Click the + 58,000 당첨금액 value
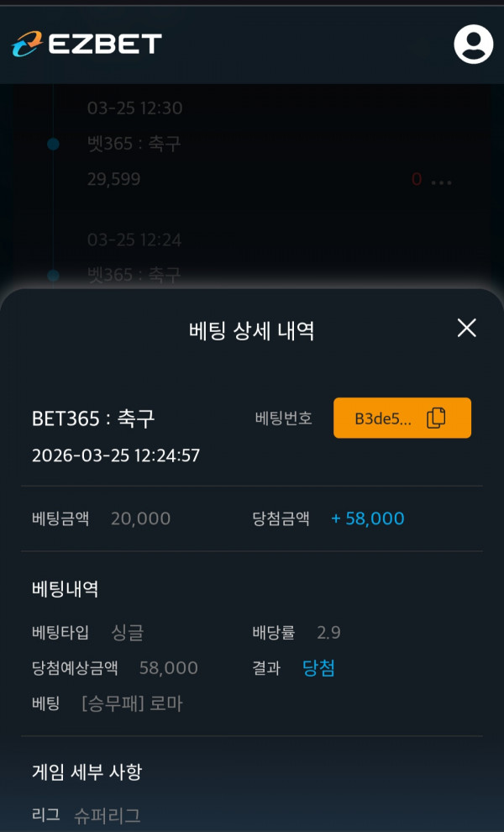504x832 pixels. pos(367,519)
